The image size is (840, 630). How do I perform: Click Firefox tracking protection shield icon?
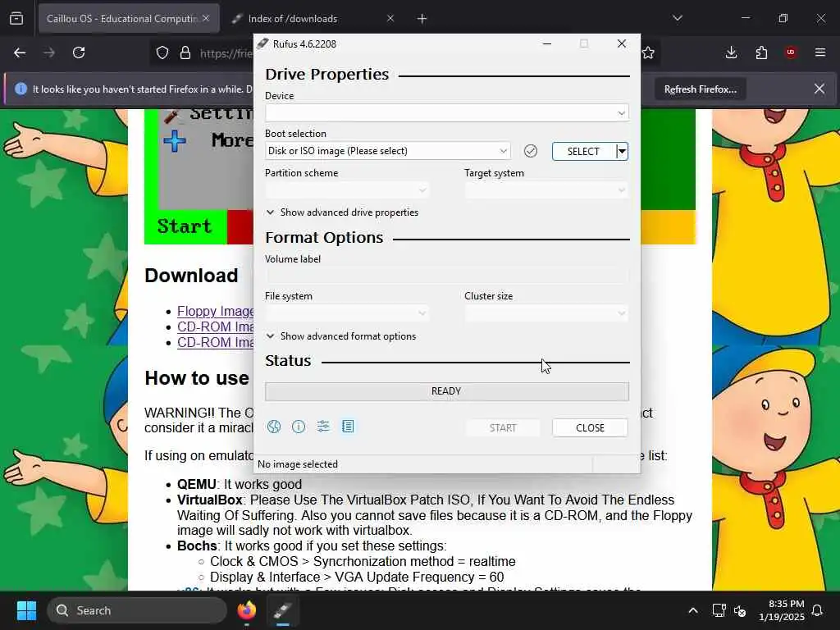pyautogui.click(x=162, y=52)
